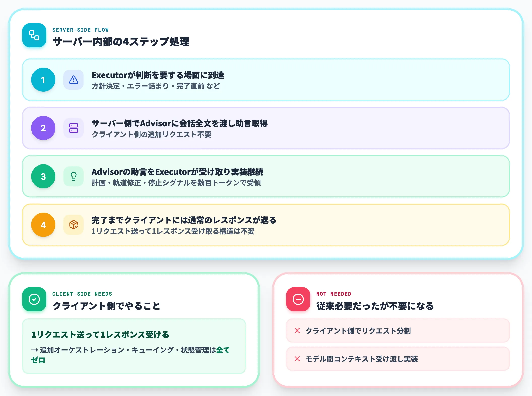Click the warning triangle icon in step 1
Screen dimensions: 532x396
74,80
